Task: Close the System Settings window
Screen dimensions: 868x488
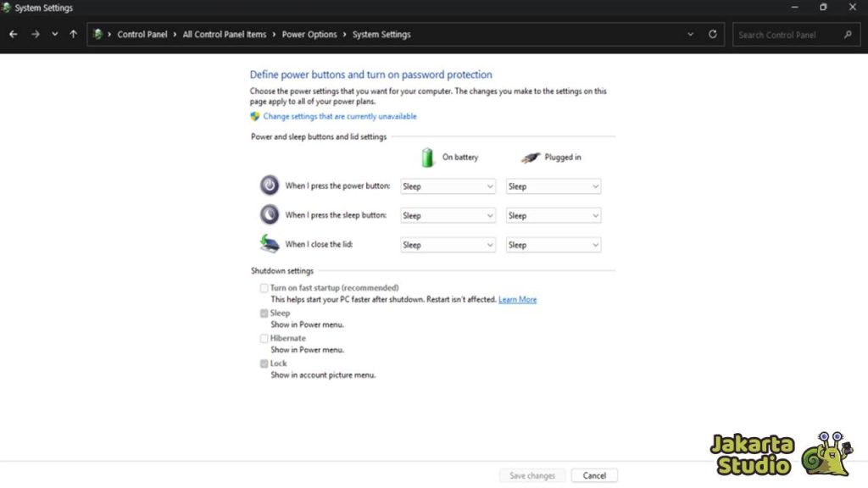Action: coord(853,7)
